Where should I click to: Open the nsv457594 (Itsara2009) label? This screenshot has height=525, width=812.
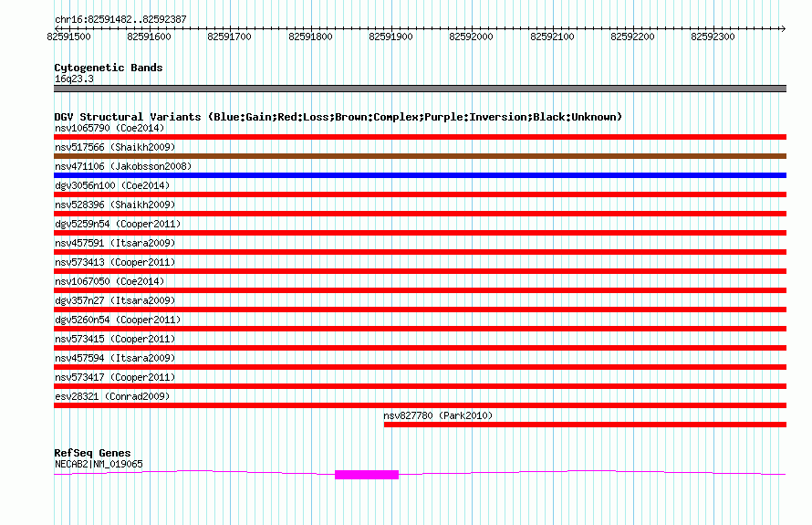click(x=115, y=358)
